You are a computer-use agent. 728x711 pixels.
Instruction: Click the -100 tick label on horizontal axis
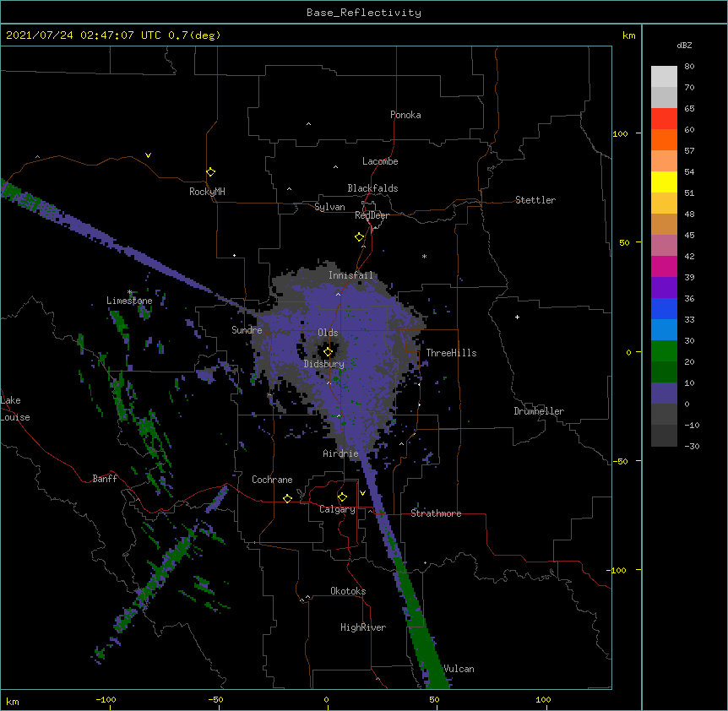pyautogui.click(x=106, y=699)
